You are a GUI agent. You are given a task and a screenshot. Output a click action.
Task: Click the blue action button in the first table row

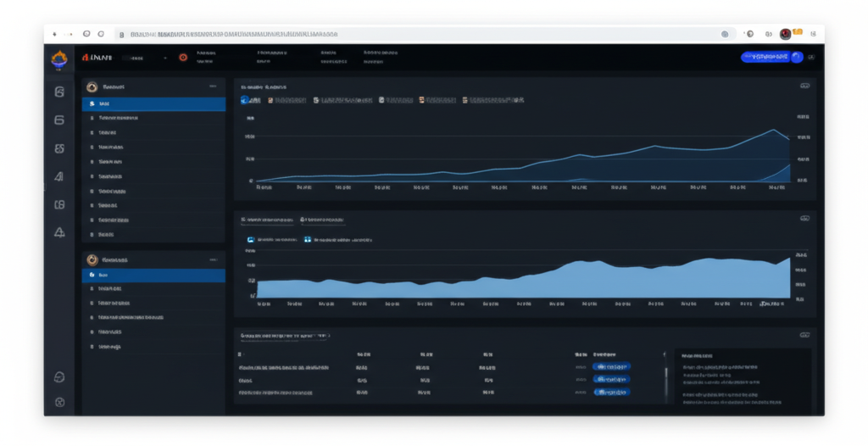pos(613,366)
